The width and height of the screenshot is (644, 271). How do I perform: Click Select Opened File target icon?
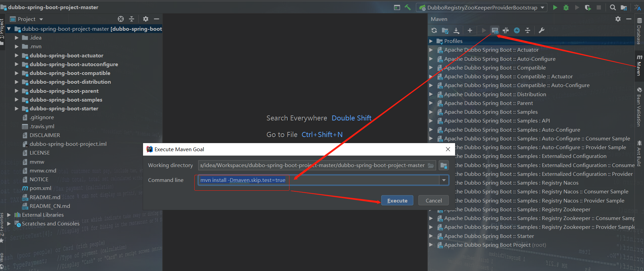pos(121,19)
